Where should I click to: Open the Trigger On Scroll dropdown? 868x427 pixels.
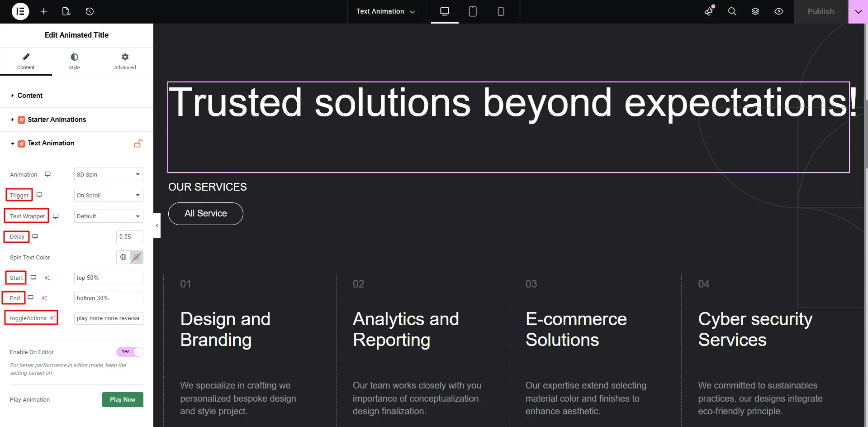[x=109, y=195]
